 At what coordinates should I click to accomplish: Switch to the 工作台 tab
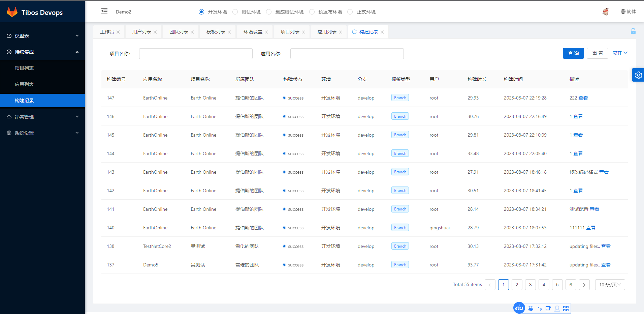pos(107,32)
